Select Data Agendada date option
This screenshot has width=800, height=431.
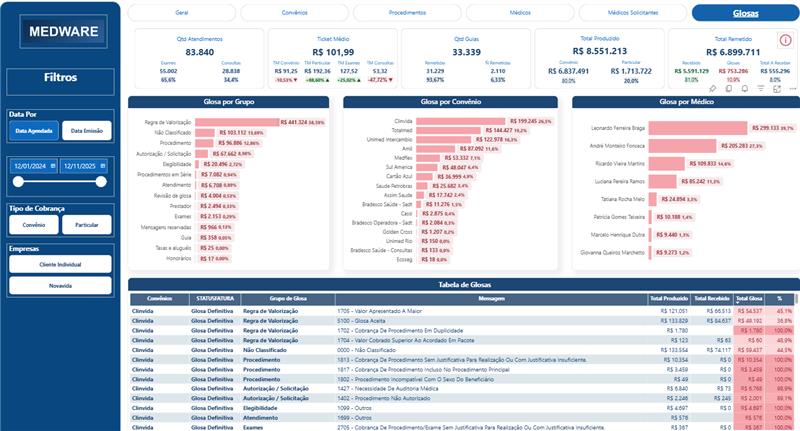coord(34,130)
